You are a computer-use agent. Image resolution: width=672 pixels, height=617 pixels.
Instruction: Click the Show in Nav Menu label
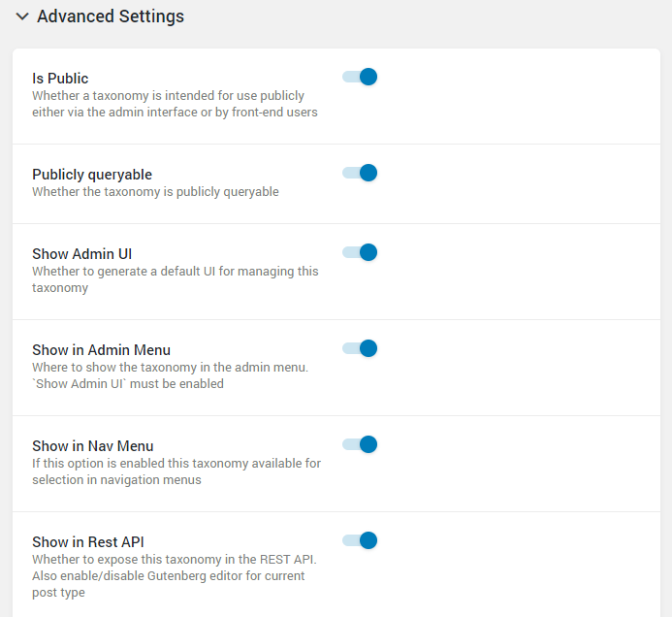[x=92, y=446]
